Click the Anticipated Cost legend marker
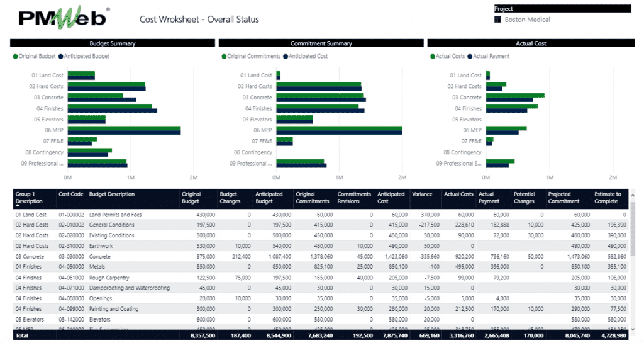The width and height of the screenshot is (644, 343). [x=286, y=56]
